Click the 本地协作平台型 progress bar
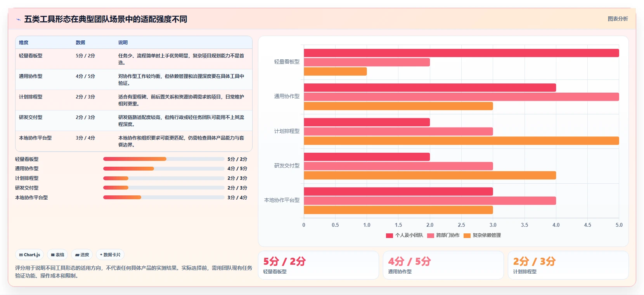The height and width of the screenshot is (295, 644). (164, 197)
